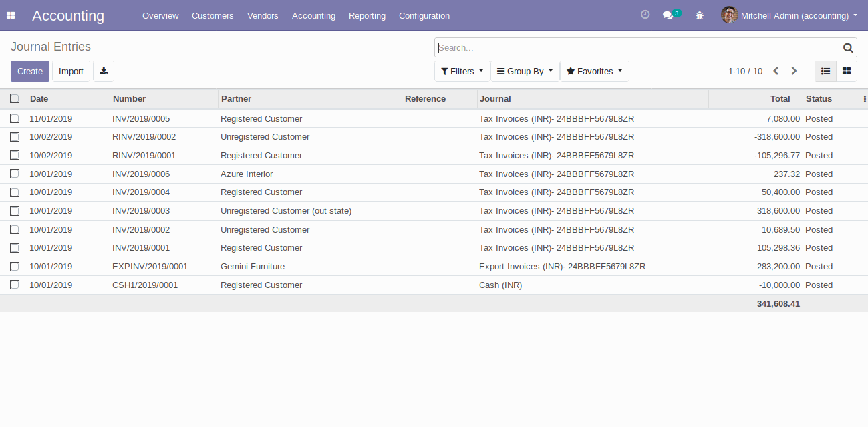Screen dimensions: 868x427
Task: Click the 11/01/2019 date cell
Action: click(x=51, y=119)
